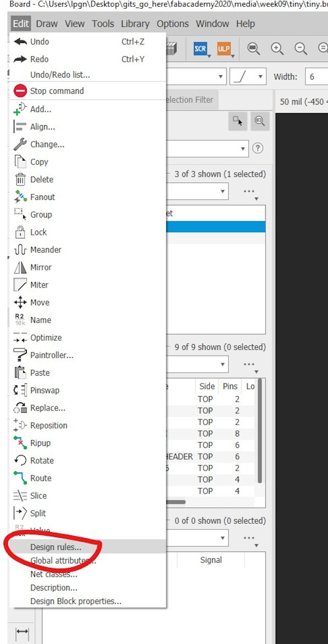This screenshot has width=328, height=644.
Task: Choose the Route tool
Action: (88, 478)
